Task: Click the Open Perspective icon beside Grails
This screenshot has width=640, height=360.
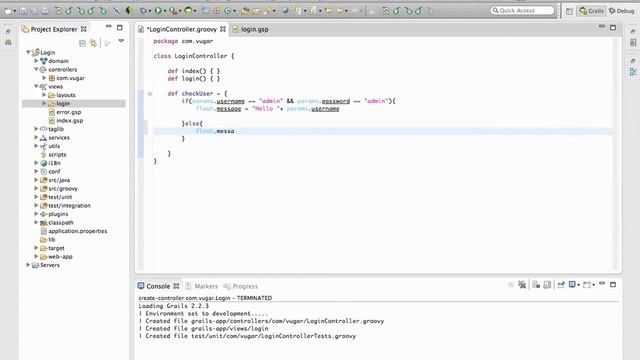Action: 569,11
